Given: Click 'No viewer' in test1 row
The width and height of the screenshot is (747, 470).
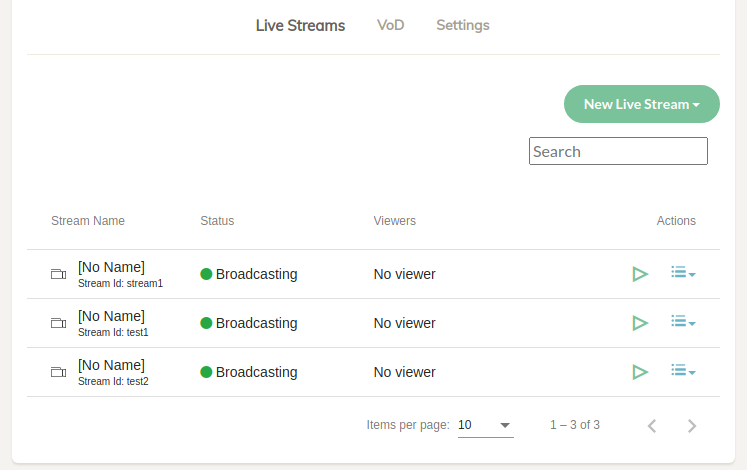Looking at the screenshot, I should (x=404, y=323).
